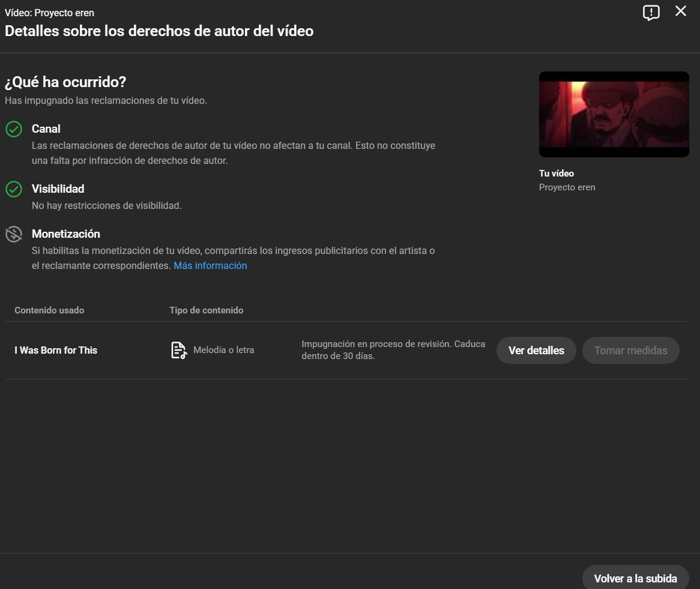This screenshot has width=700, height=589.
Task: Click the Impugnación en proceso de revisión status
Action: click(x=393, y=349)
